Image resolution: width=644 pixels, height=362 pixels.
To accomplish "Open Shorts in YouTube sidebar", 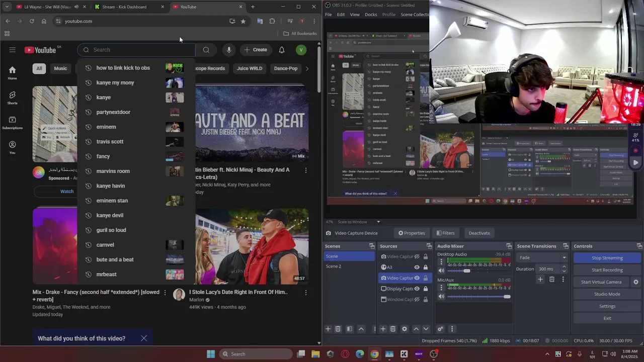I will coord(12,98).
